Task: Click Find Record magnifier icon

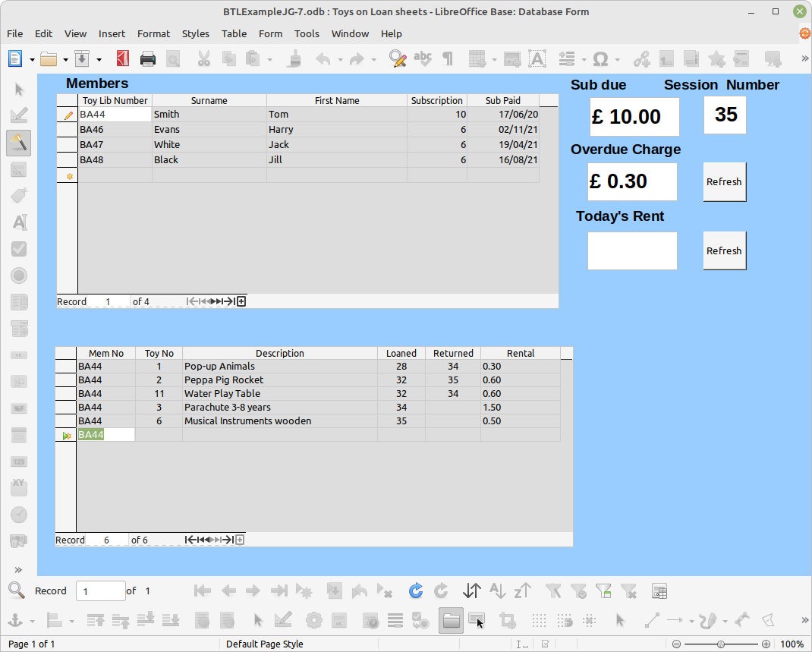Action: coord(17,591)
